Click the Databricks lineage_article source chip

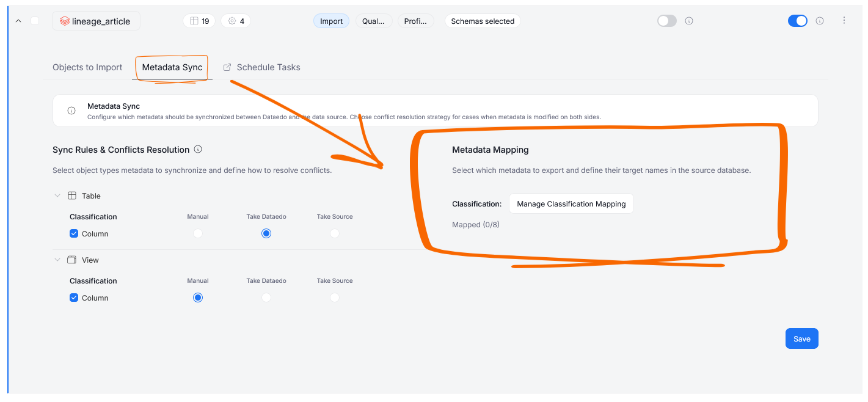96,21
